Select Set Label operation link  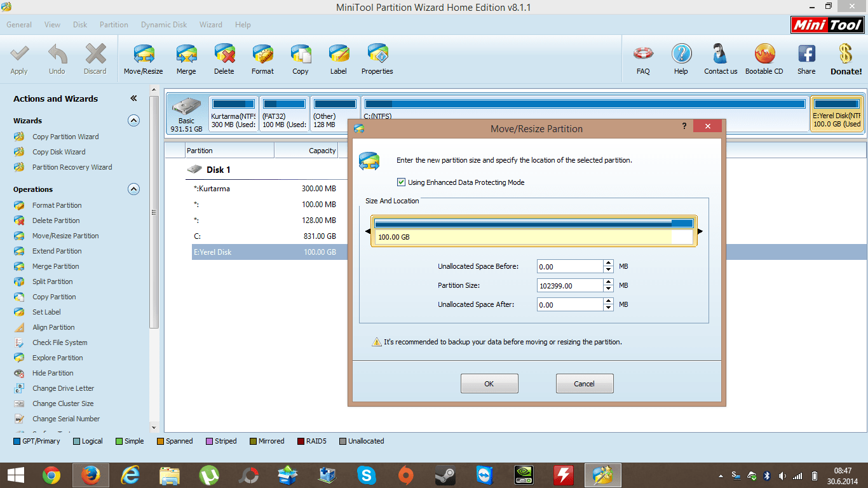[x=47, y=312]
